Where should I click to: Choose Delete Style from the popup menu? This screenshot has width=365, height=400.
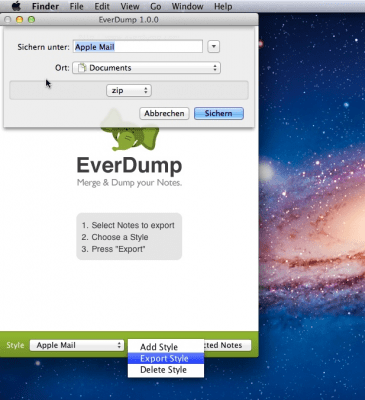[x=166, y=370]
